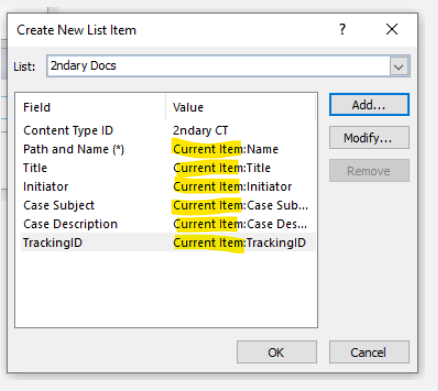The height and width of the screenshot is (391, 438).
Task: Click the Cancel button
Action: pos(369,352)
